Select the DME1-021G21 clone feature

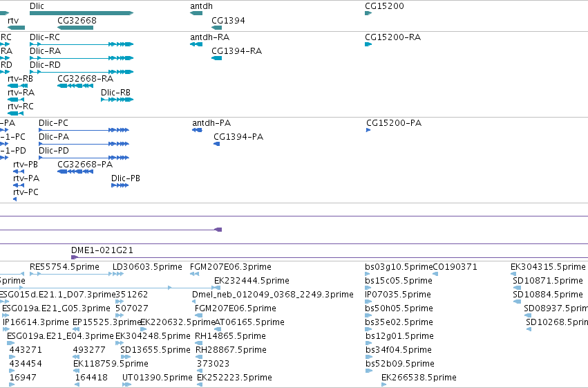click(x=330, y=257)
